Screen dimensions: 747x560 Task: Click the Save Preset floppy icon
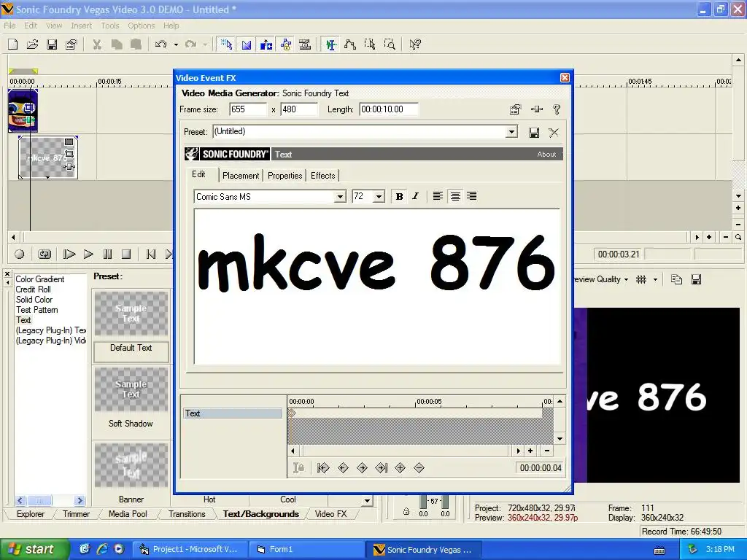click(534, 133)
